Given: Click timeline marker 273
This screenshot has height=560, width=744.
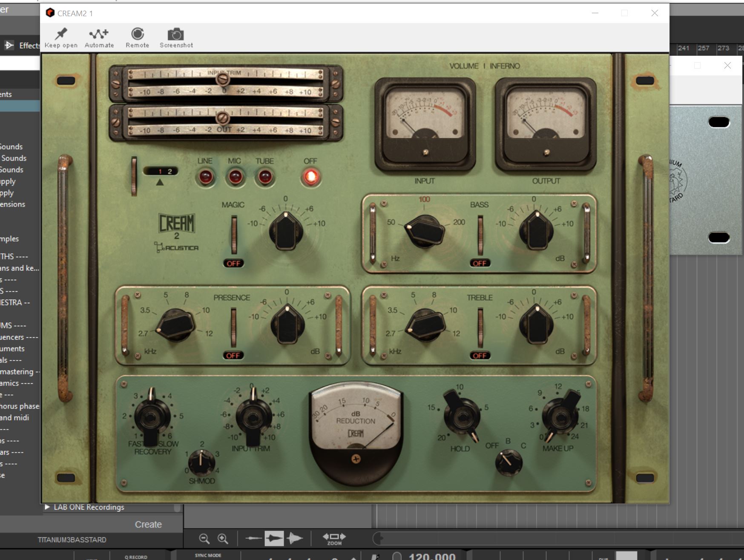Looking at the screenshot, I should (x=723, y=48).
